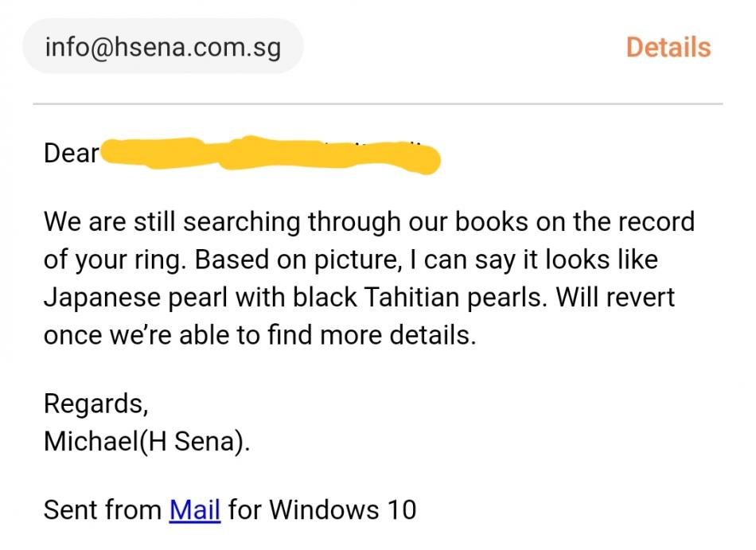Screen dimensions: 756x550
Task: Click the word "pearls" in the body
Action: point(503,297)
